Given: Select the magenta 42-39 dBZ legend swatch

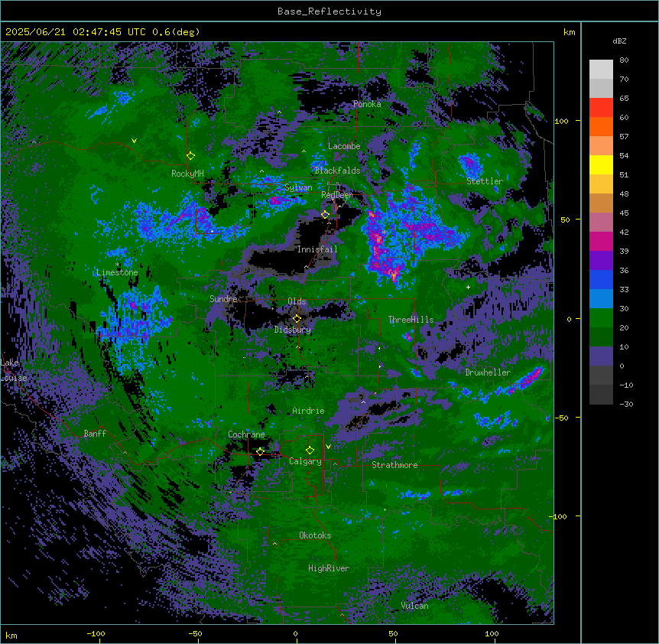Looking at the screenshot, I should coord(601,241).
